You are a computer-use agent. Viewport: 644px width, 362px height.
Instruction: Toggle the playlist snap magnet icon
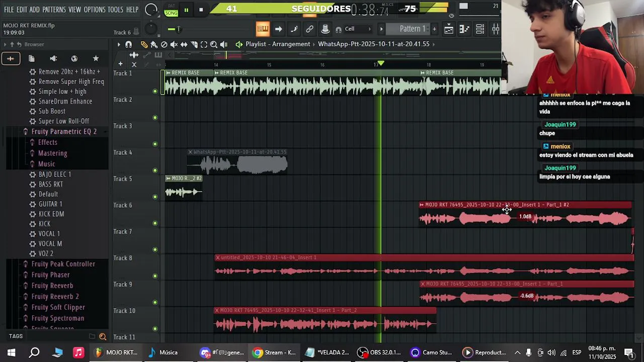point(129,45)
